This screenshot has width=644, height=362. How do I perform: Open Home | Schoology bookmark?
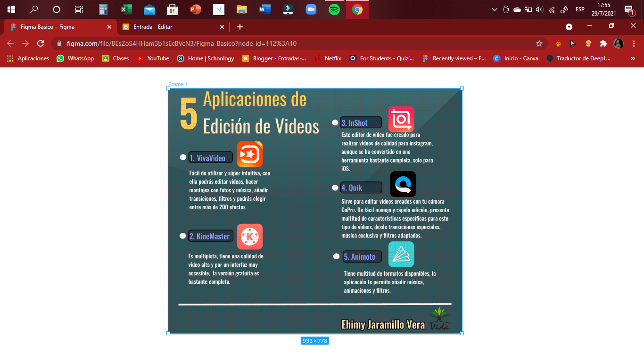[x=206, y=58]
